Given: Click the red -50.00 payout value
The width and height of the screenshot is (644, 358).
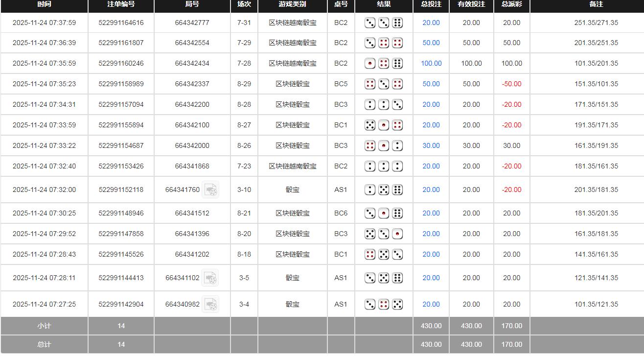Looking at the screenshot, I should (511, 84).
